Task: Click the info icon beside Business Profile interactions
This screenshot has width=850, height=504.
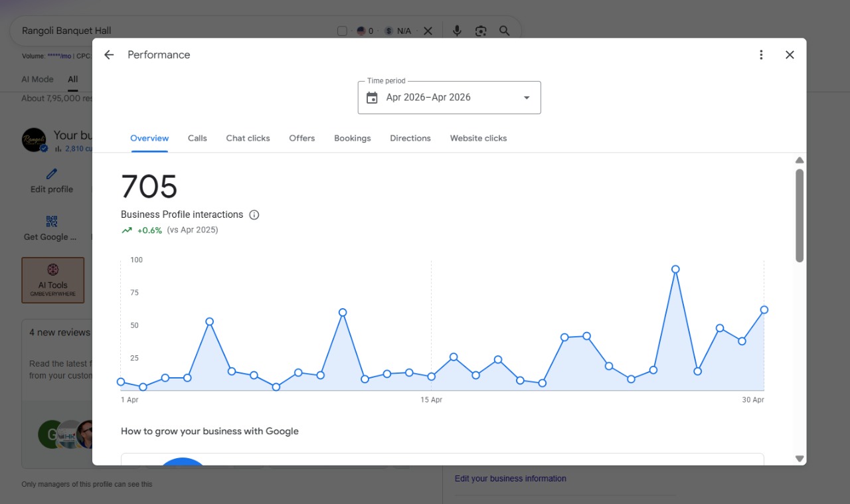Action: tap(254, 215)
